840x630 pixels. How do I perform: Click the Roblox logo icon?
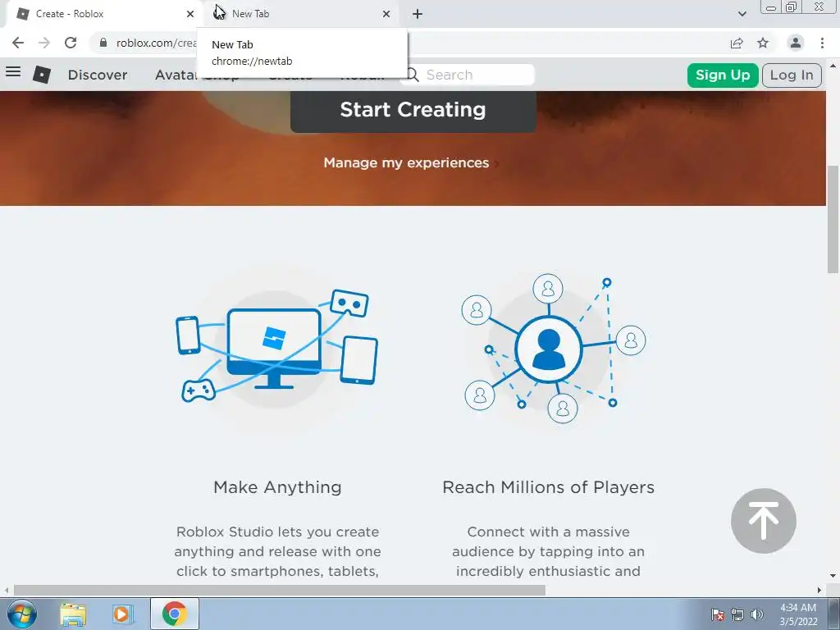(x=42, y=75)
